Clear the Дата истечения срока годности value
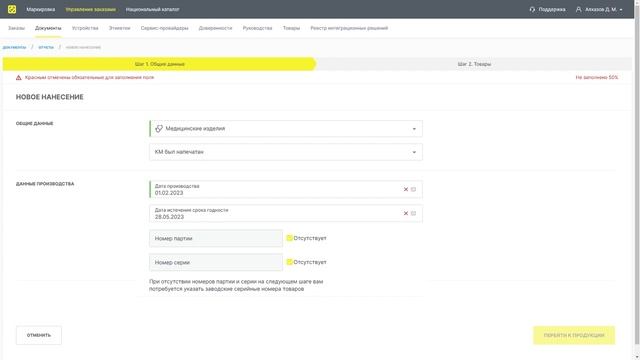Image resolution: width=640 pixels, height=360 pixels. click(x=406, y=213)
